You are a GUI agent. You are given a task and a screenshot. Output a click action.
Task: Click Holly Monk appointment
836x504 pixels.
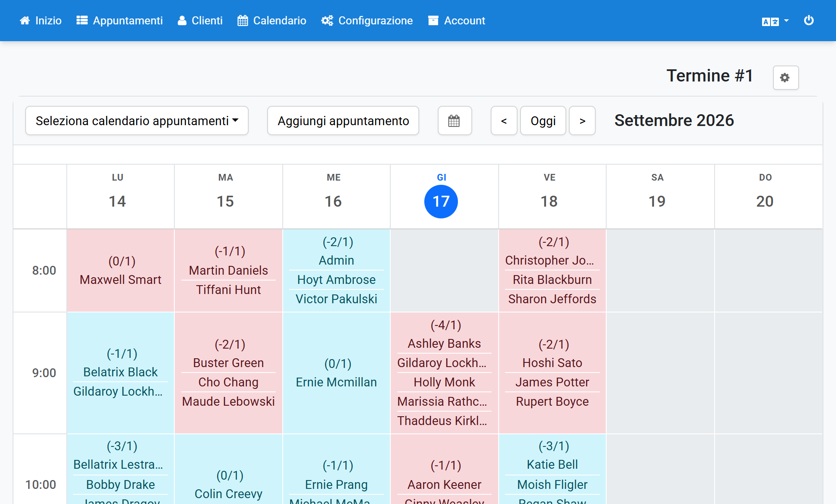pos(444,382)
